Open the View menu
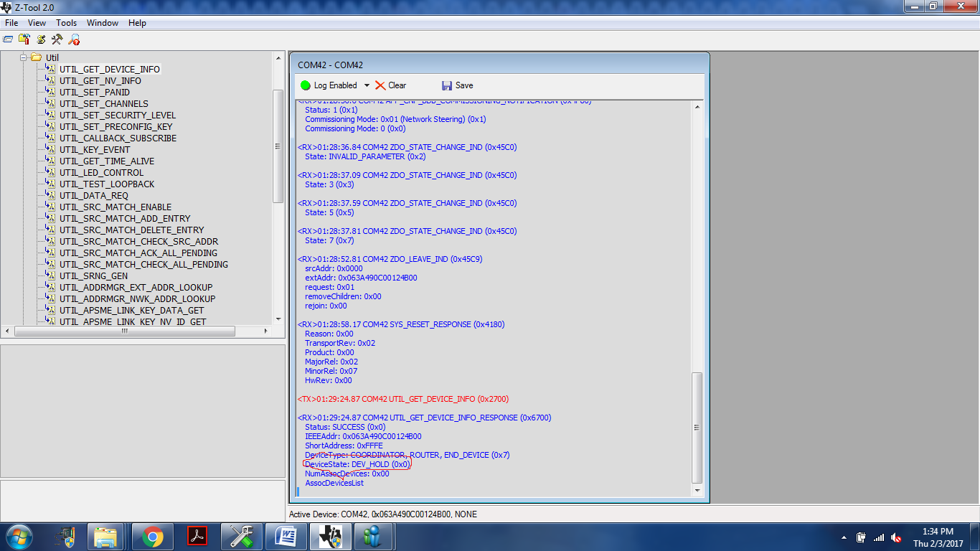Screen dimensions: 980x551 click(x=37, y=23)
